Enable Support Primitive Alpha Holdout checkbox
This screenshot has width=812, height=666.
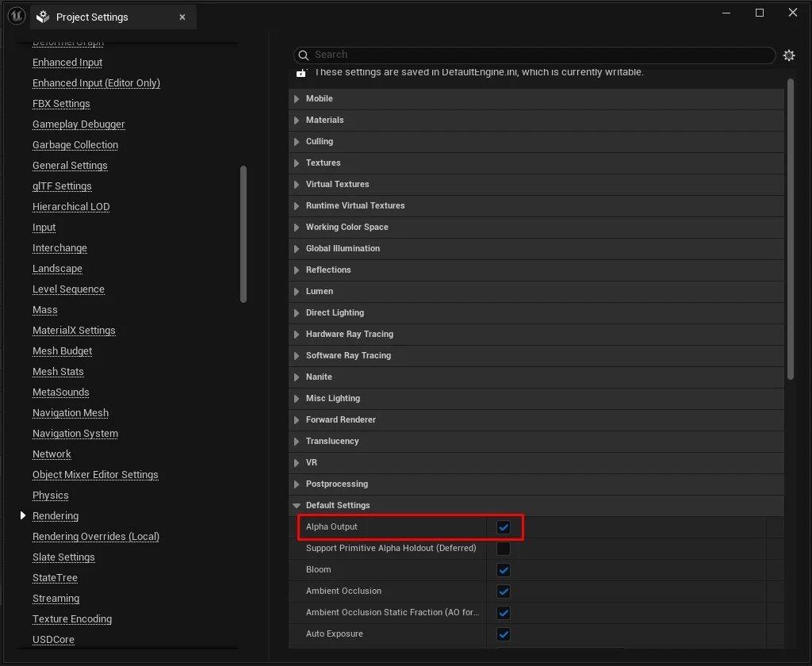click(x=504, y=549)
